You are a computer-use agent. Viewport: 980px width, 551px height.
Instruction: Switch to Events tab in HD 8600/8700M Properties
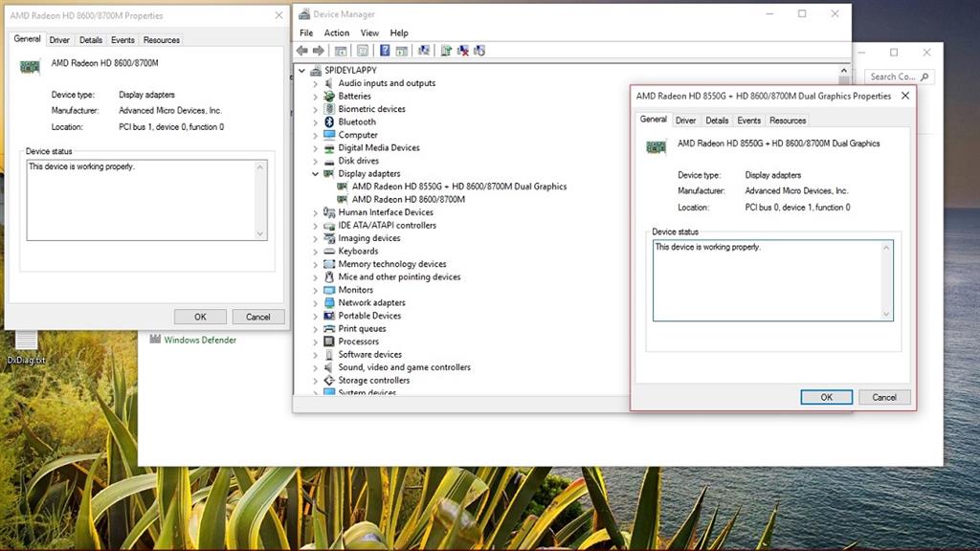point(122,40)
